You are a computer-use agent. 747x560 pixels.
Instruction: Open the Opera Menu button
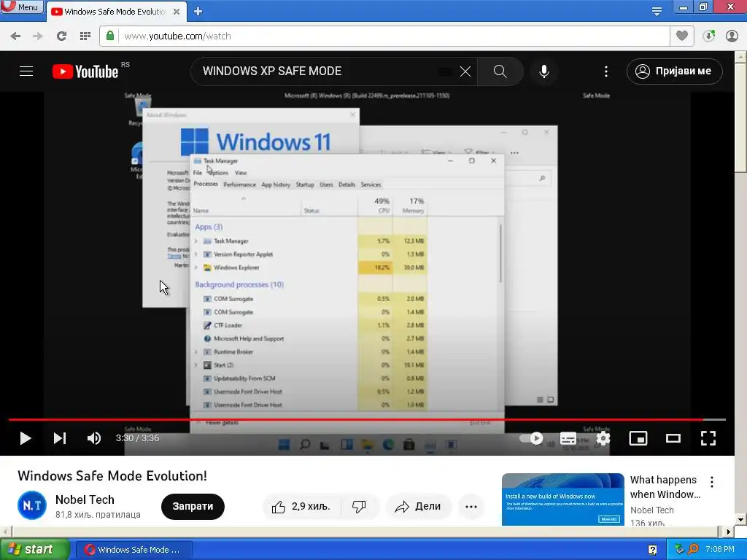21,7
